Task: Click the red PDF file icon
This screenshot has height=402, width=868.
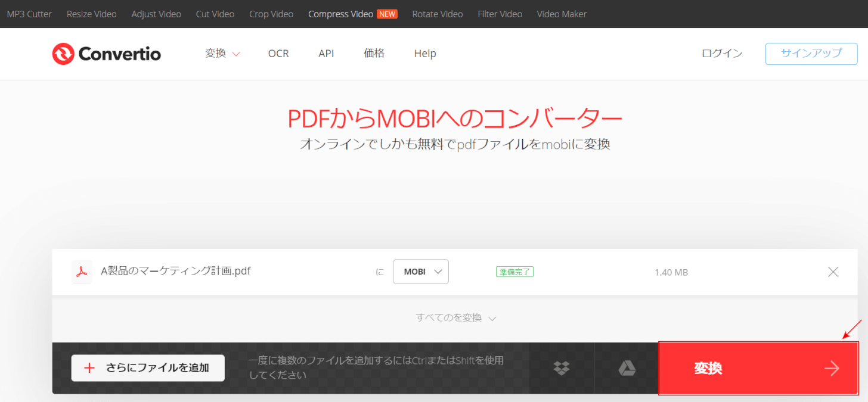Action: tap(82, 271)
